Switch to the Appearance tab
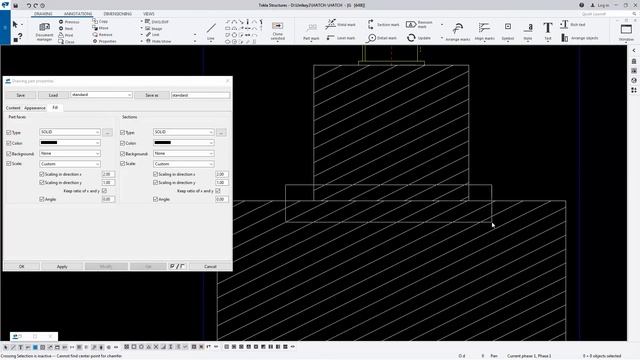 [x=35, y=108]
